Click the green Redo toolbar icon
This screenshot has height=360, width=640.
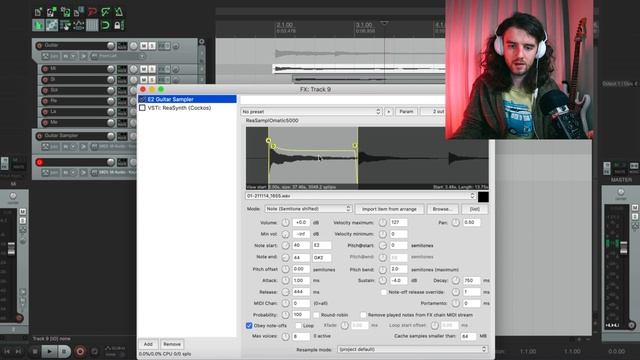106,12
